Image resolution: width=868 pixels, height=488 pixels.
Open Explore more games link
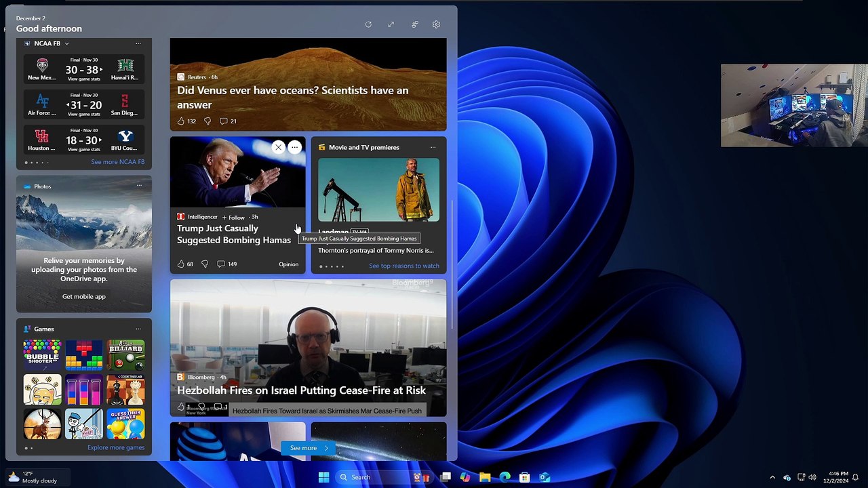(x=116, y=447)
